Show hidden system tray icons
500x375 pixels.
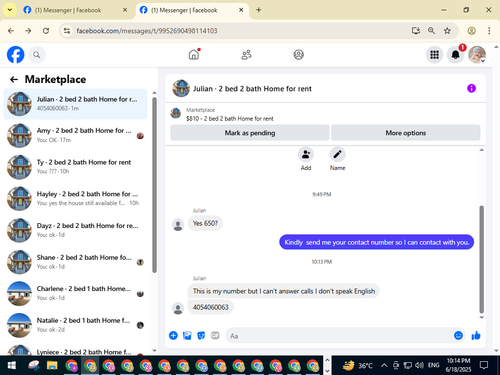(384, 366)
